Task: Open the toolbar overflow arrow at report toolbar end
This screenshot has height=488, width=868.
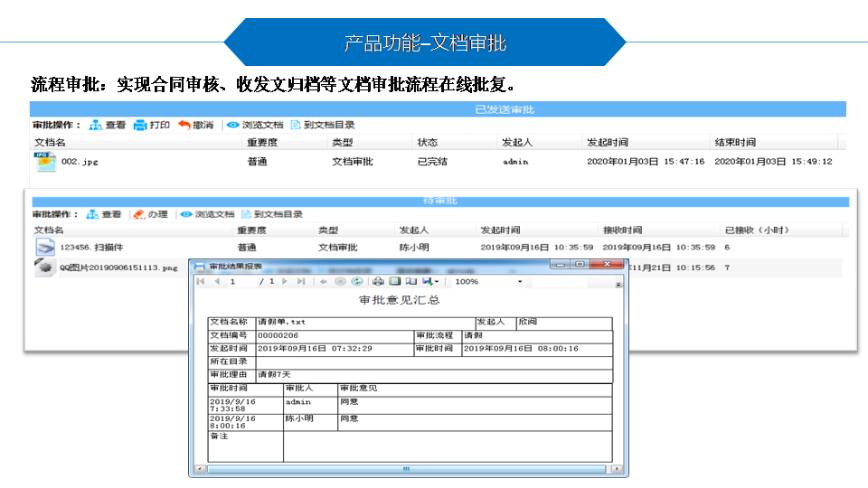Action: tap(618, 285)
